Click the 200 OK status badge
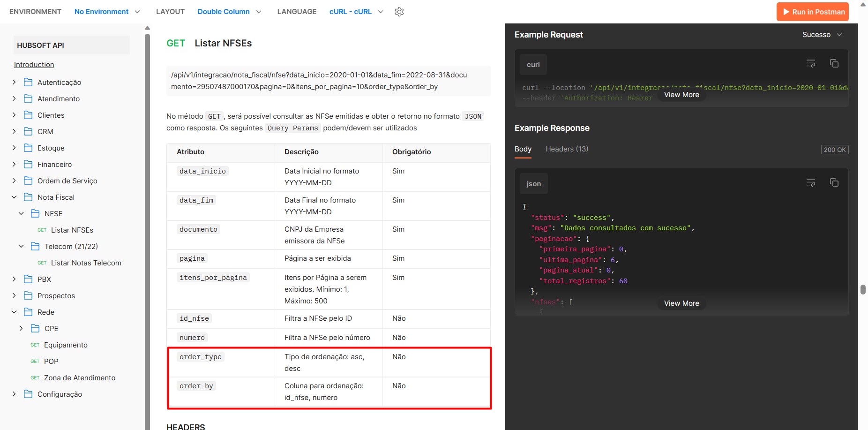 (x=835, y=150)
